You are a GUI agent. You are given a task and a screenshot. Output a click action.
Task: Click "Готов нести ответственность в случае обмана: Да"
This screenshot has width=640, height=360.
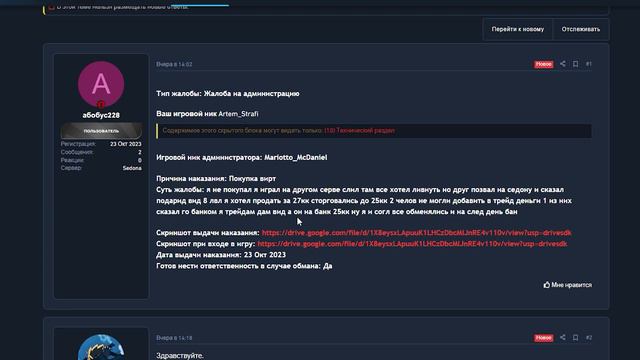pyautogui.click(x=244, y=266)
